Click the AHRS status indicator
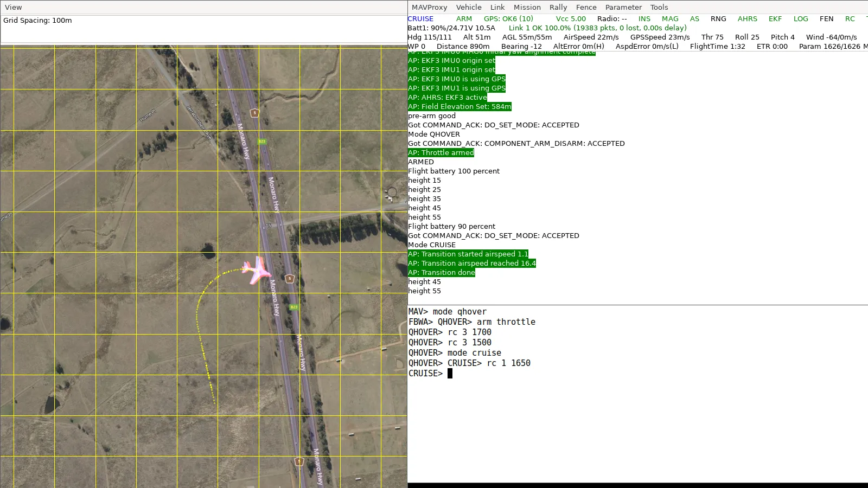This screenshot has height=488, width=868. [x=748, y=18]
